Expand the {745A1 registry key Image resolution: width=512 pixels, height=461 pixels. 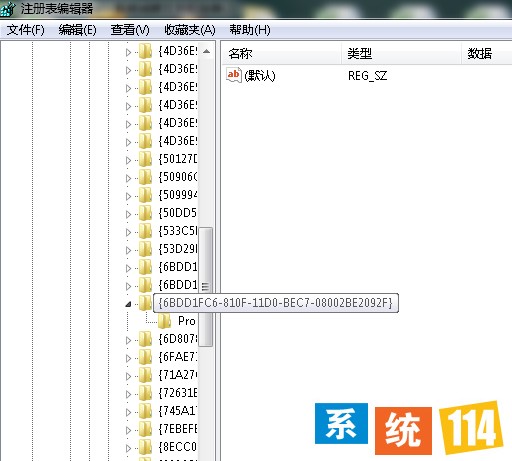point(128,412)
